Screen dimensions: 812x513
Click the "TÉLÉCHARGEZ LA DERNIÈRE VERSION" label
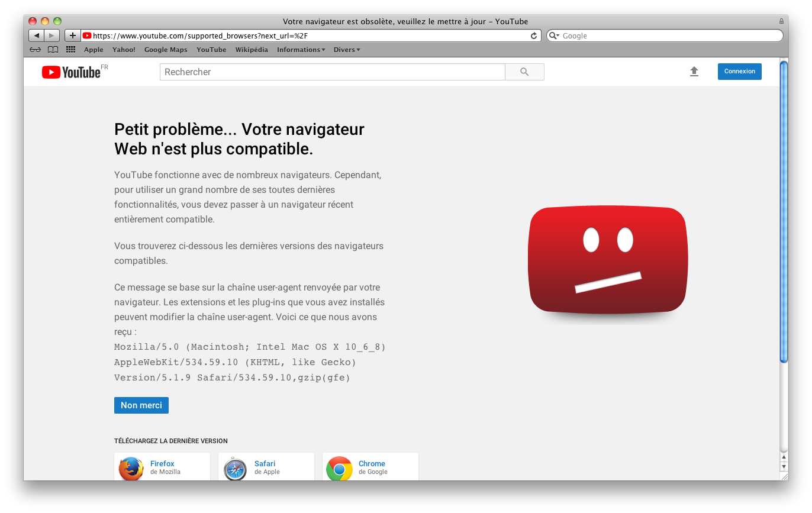(171, 441)
